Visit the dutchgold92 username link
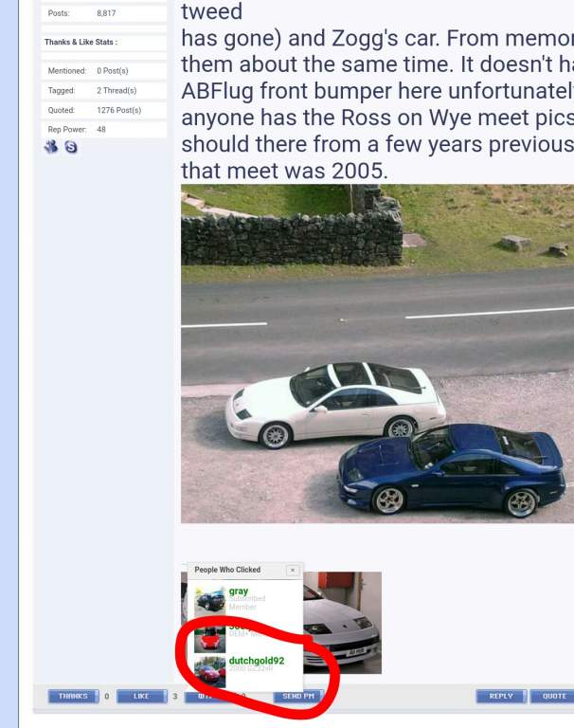The image size is (574, 728). point(257,661)
